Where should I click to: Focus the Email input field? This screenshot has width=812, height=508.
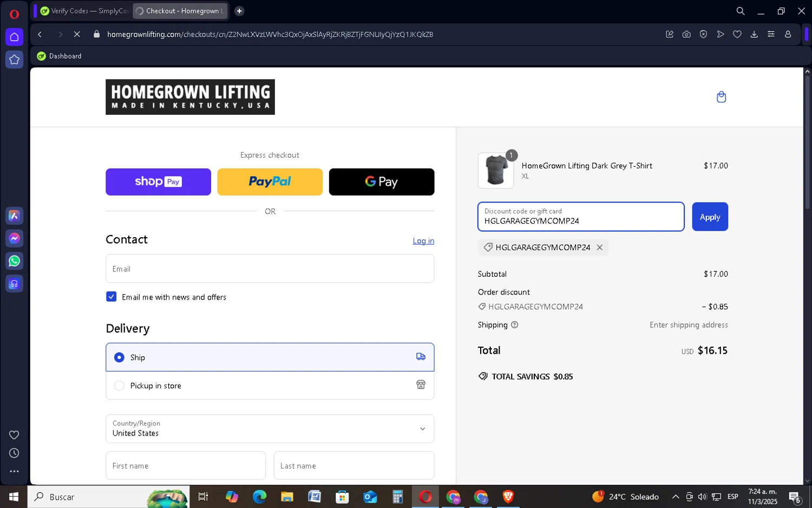coord(270,269)
